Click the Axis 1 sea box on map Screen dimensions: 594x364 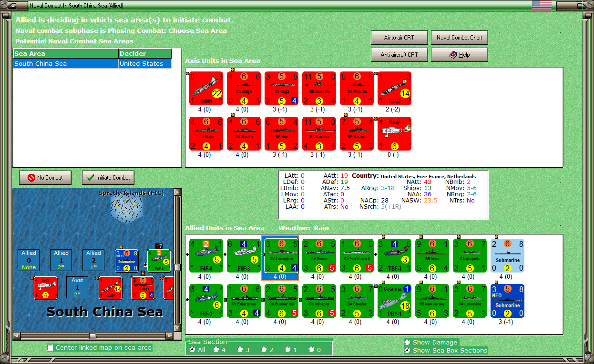coord(77,287)
